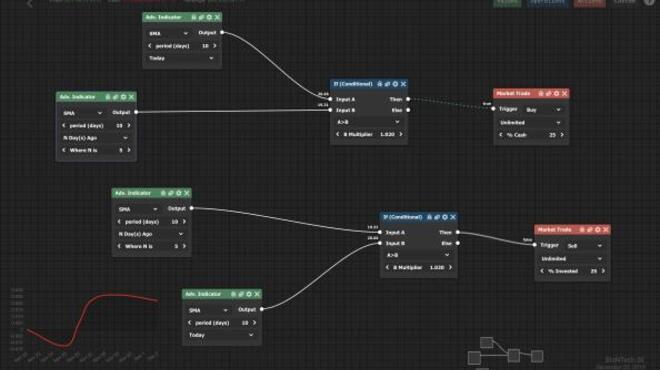Increase B Multiplier on upper If (Conditional)
The width and height of the screenshot is (660, 370).
(401, 134)
